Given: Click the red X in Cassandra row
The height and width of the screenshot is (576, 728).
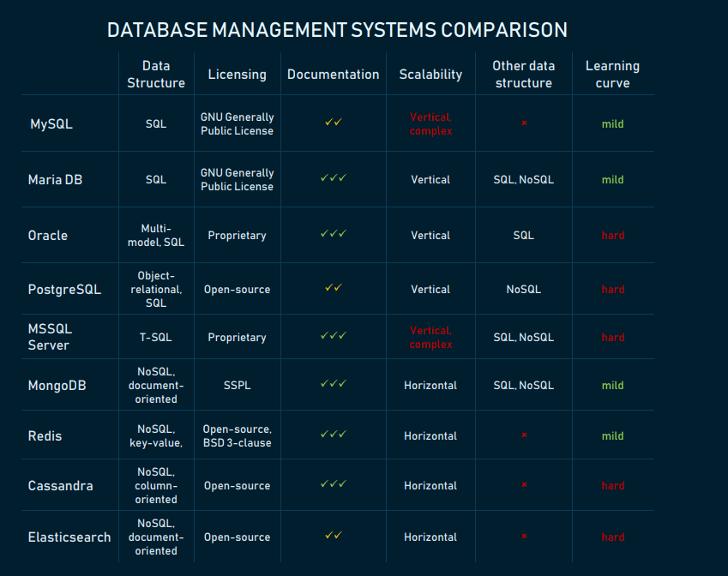Looking at the screenshot, I should [x=524, y=484].
